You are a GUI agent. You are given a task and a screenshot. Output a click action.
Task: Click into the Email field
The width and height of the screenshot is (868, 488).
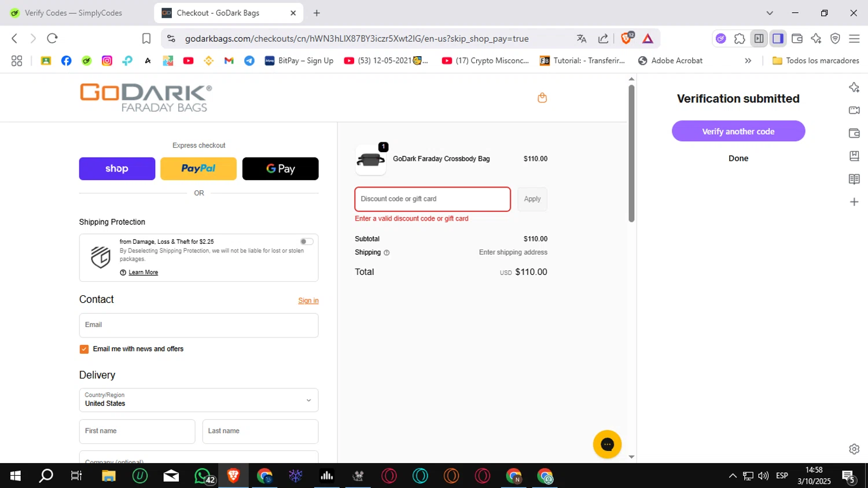tap(198, 325)
